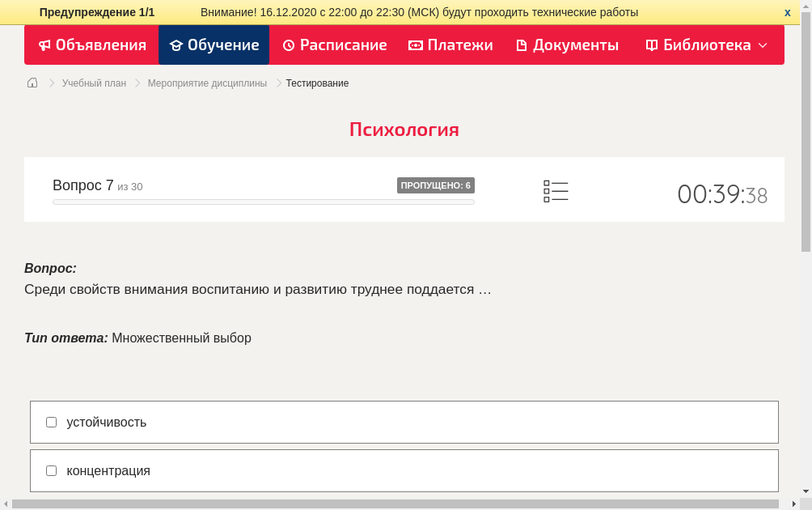
Task: Click the ПРОПУЩЕНО: 6 skipped badge
Action: pyautogui.click(x=435, y=185)
